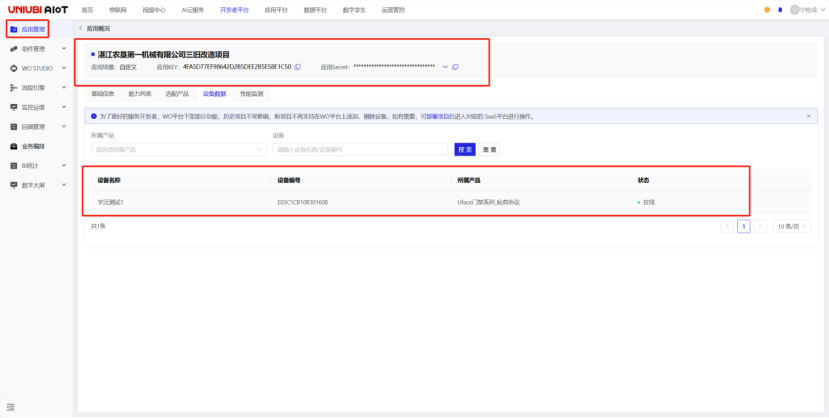Collapse the sidebar using bottom-left menu icon
This screenshot has height=418, width=829.
11,408
